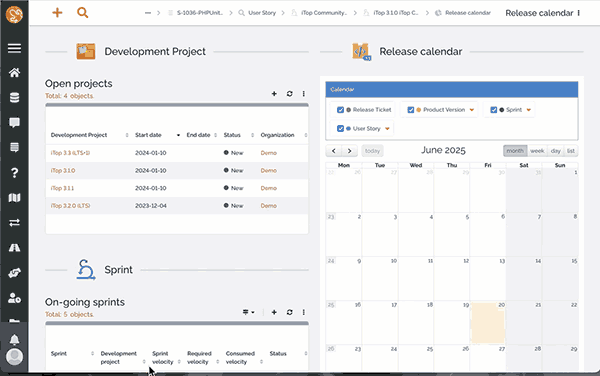Viewport: 600px width, 376px height.
Task: Click start date 2023-12-04 cell
Action: [151, 206]
